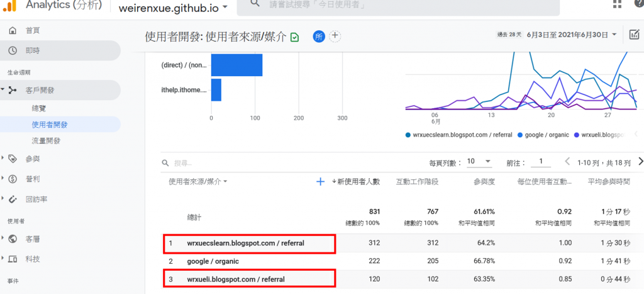The image size is (644, 294).
Task: Click row google / organic
Action: click(402, 261)
